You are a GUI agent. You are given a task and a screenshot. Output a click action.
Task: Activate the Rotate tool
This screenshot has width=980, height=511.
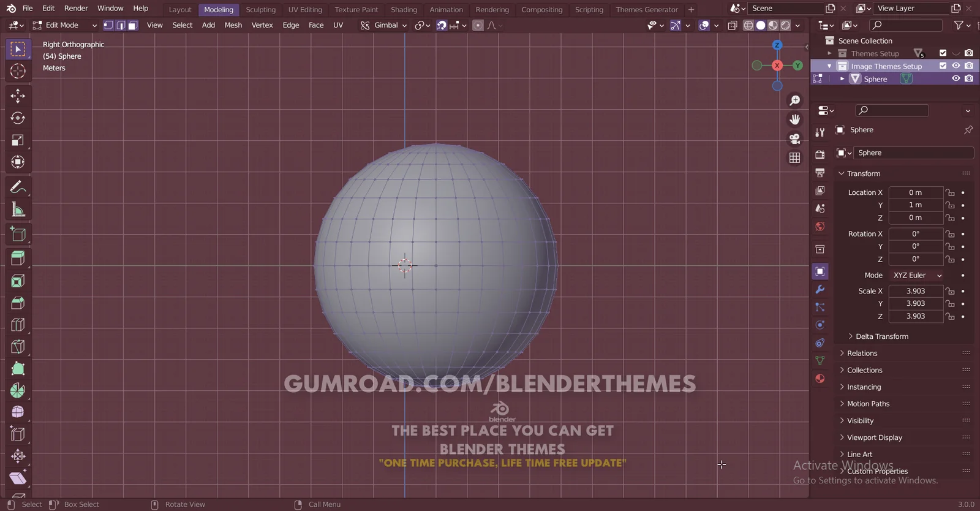click(x=18, y=118)
